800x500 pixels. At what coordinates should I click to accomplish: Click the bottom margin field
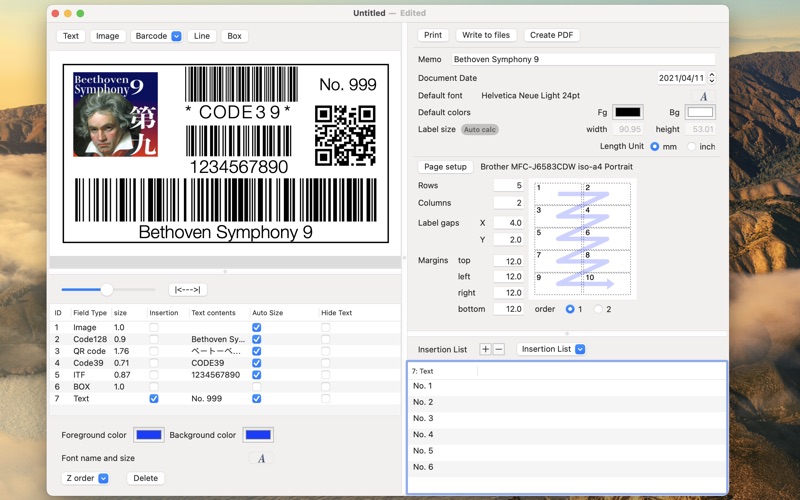point(509,309)
